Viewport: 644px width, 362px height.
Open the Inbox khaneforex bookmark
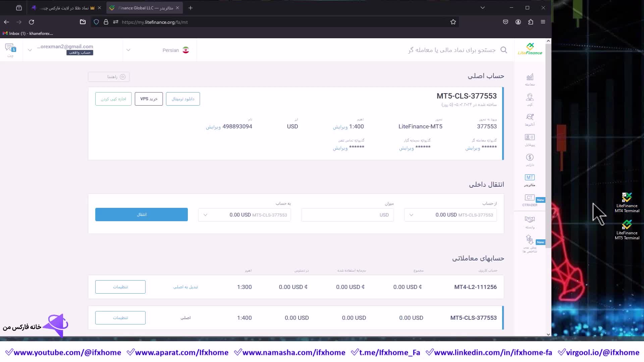28,33
